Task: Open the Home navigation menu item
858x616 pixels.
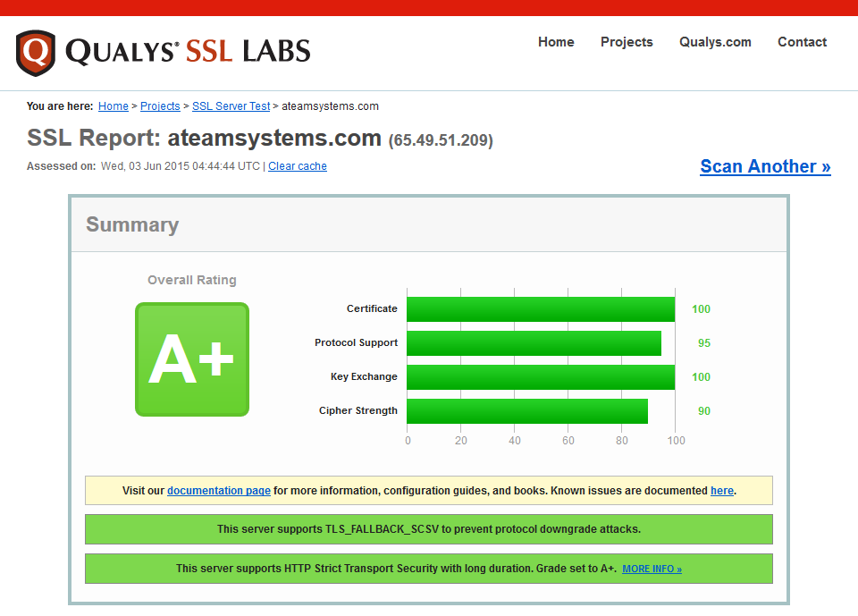Action: click(556, 42)
